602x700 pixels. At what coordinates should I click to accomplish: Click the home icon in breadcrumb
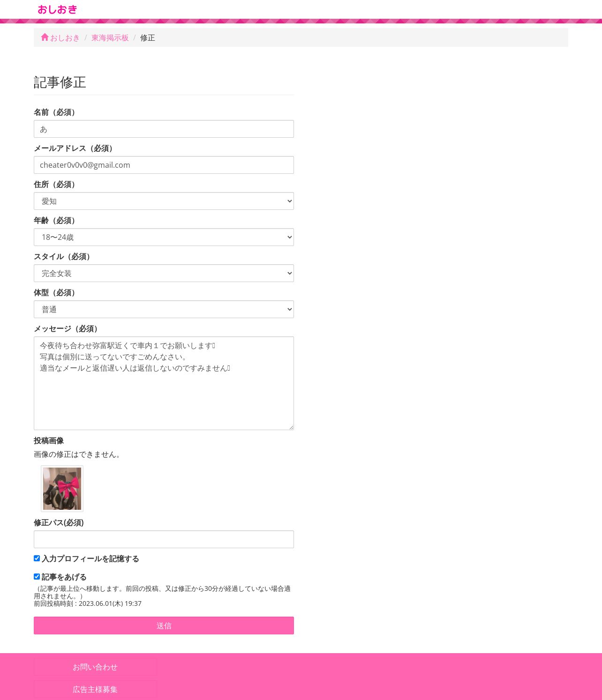coord(45,37)
